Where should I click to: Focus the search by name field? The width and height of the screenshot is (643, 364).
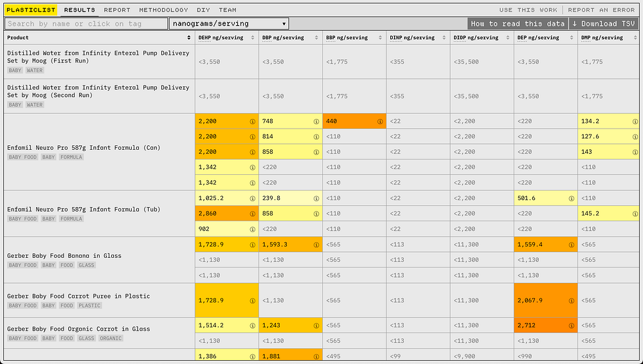86,23
